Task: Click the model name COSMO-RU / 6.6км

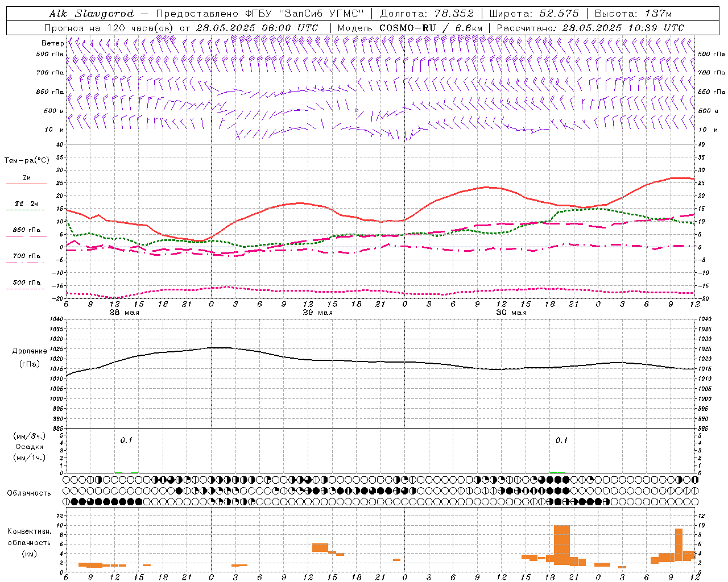Action: pyautogui.click(x=431, y=28)
